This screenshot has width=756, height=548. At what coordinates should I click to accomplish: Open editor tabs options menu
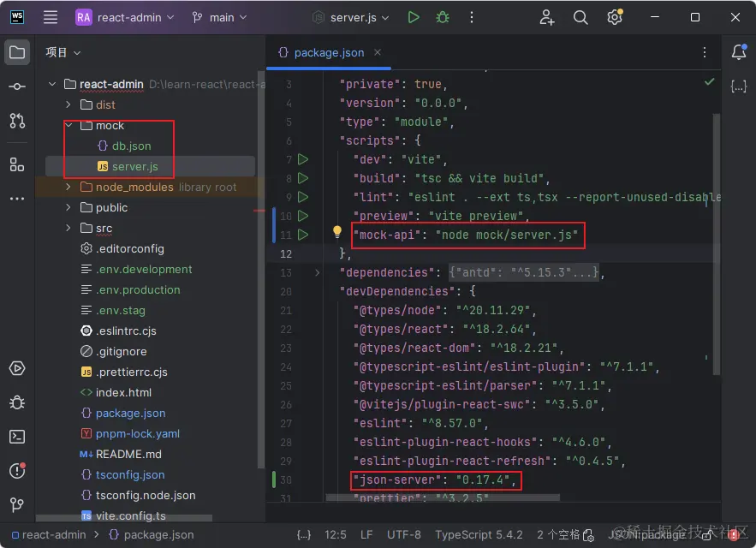coord(705,52)
